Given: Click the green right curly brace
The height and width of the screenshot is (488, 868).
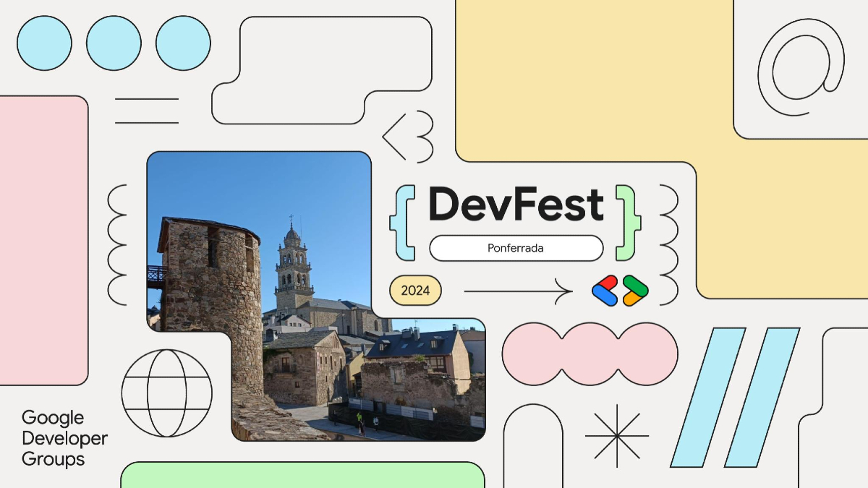Looking at the screenshot, I should 628,222.
